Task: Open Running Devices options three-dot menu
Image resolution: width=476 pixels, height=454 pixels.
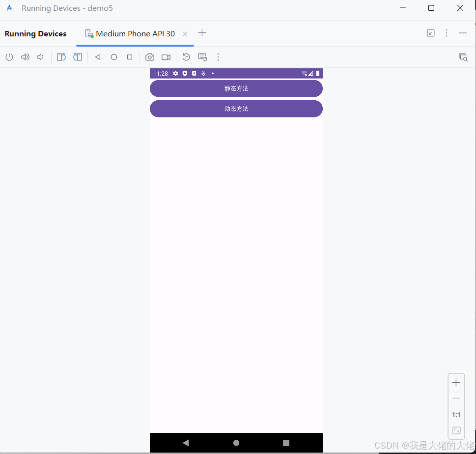Action: click(x=447, y=33)
